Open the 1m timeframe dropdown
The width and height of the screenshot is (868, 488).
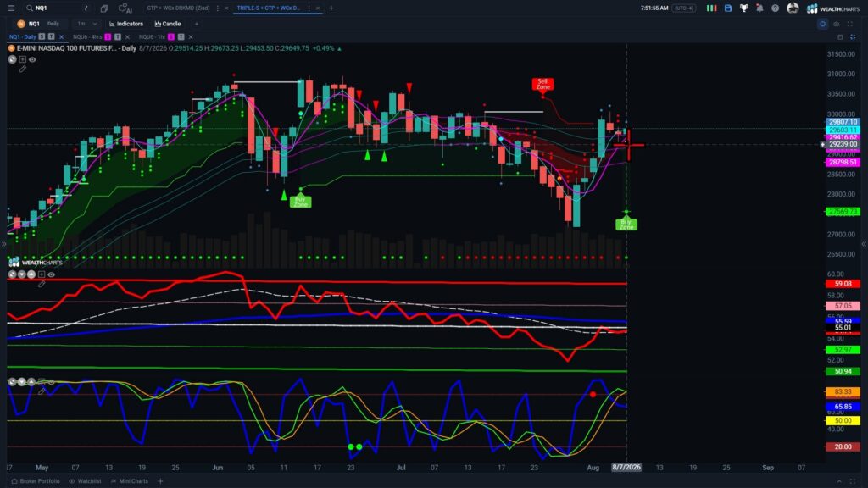point(87,24)
